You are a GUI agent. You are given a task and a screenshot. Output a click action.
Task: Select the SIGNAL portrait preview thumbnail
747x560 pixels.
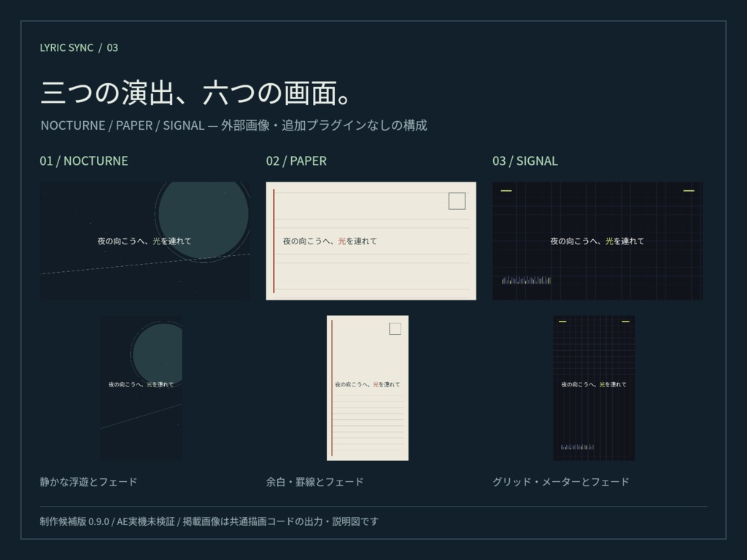click(594, 388)
